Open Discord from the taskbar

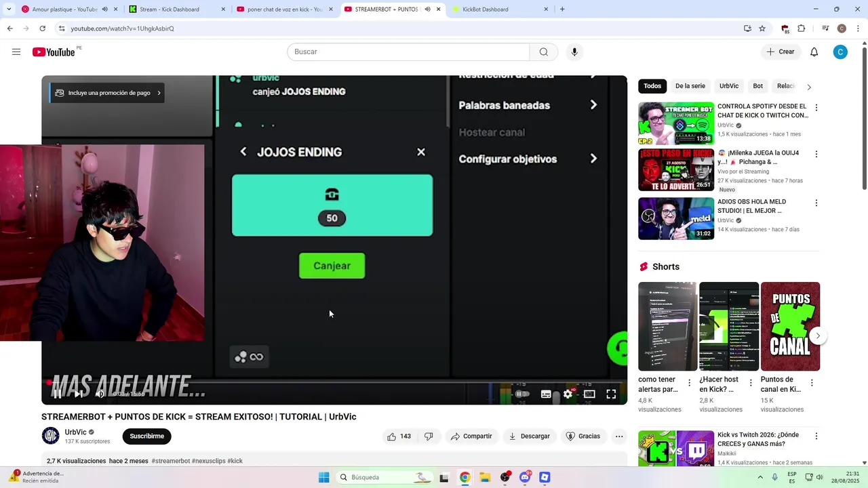[x=525, y=477]
